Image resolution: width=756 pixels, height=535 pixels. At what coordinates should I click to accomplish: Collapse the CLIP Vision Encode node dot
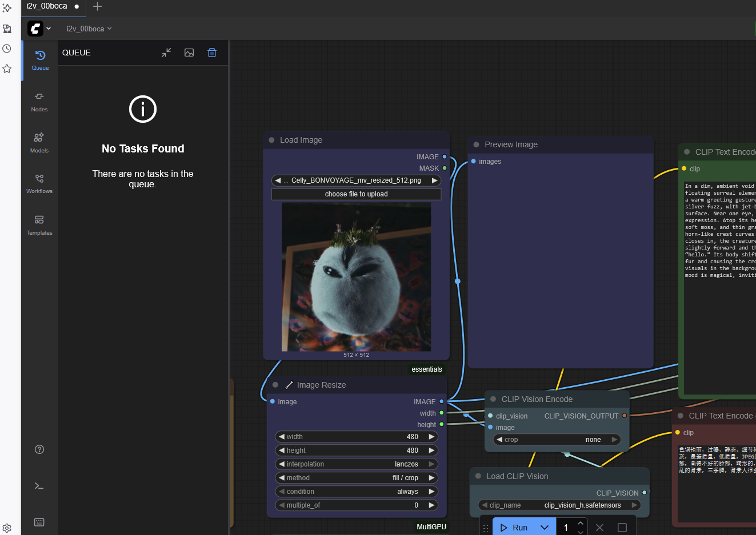coord(493,399)
